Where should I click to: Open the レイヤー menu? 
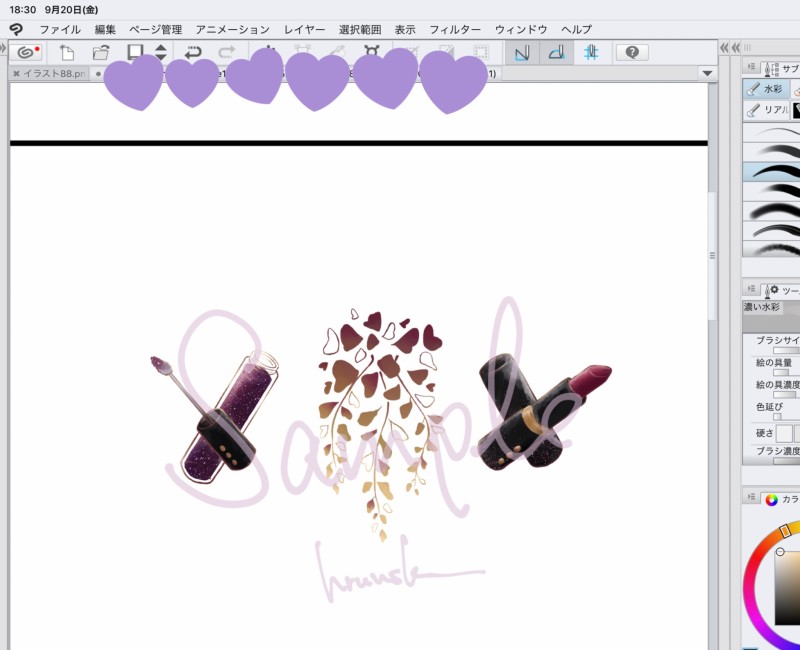[x=304, y=30]
